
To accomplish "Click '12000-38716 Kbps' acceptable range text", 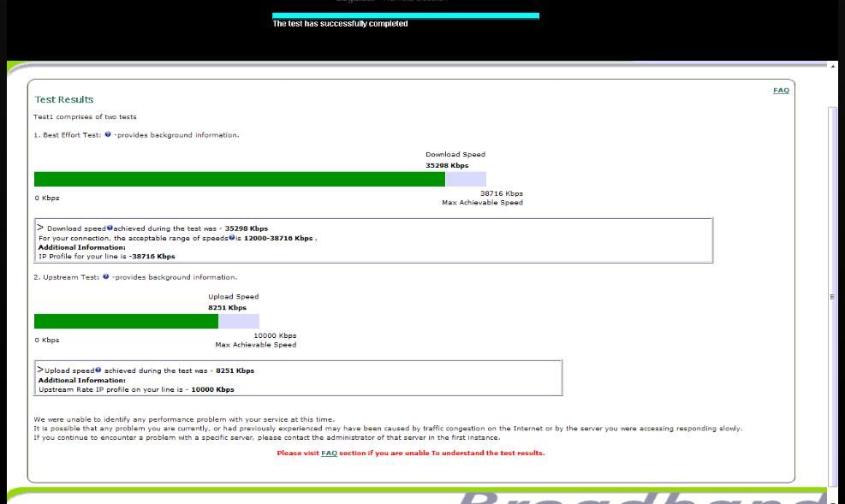I will coord(278,238).
